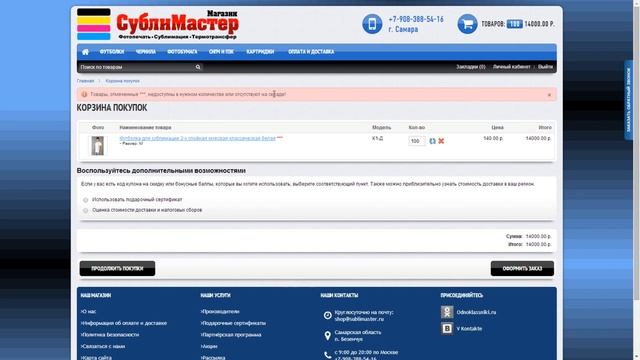The width and height of the screenshot is (640, 360).
Task: Open the Связаться с нами footer link
Action: [103, 346]
